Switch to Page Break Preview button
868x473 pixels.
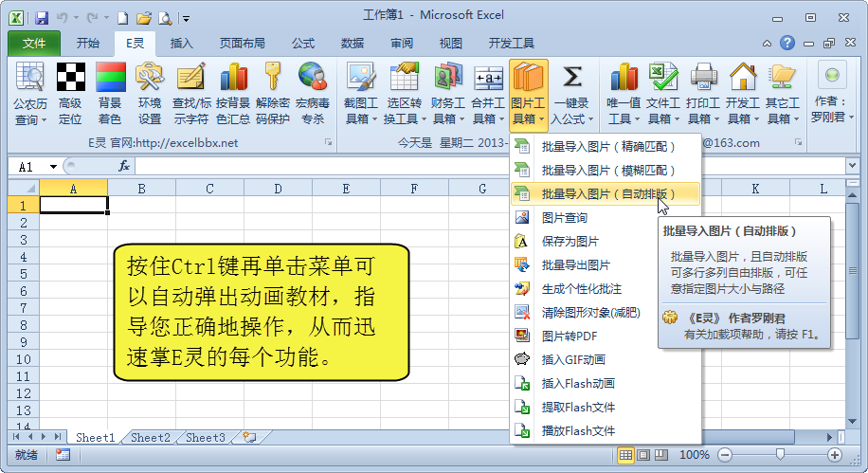click(x=661, y=455)
